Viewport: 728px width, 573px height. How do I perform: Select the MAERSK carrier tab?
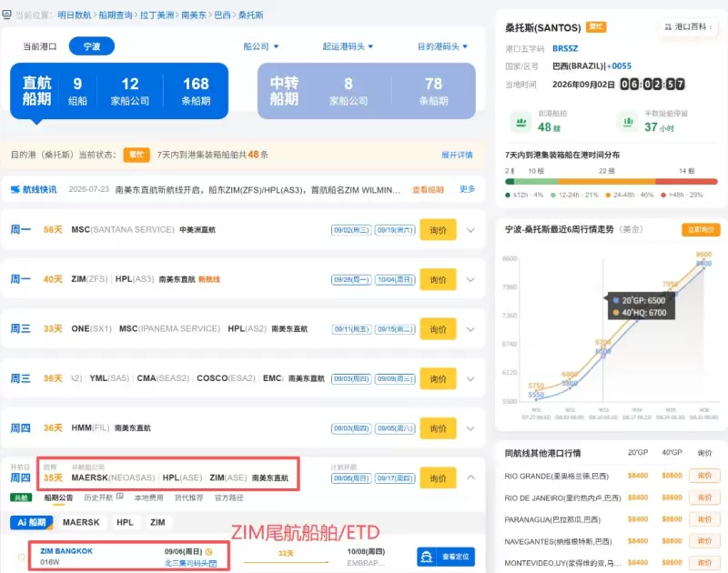coord(81,522)
